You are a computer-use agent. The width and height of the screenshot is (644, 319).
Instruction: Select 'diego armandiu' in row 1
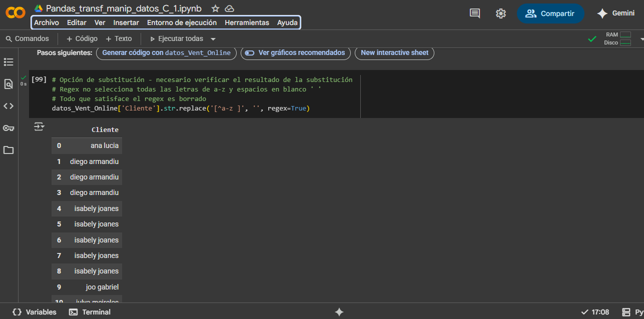[x=94, y=161]
